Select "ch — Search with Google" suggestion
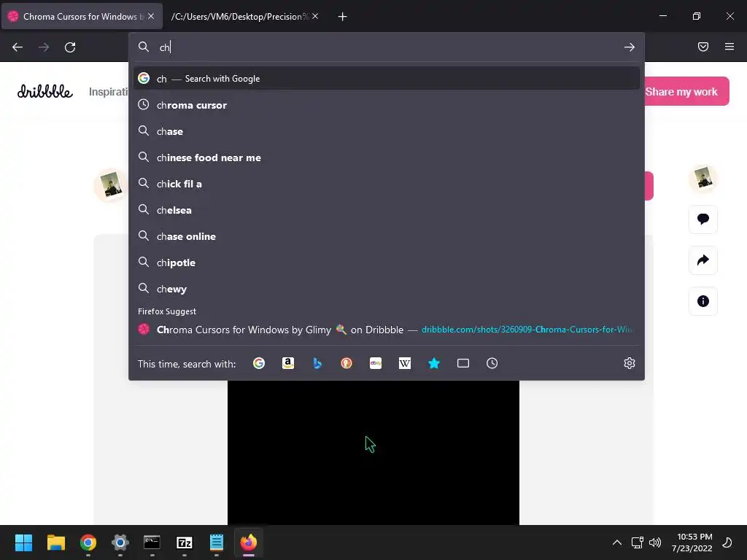The width and height of the screenshot is (747, 560). tap(387, 79)
